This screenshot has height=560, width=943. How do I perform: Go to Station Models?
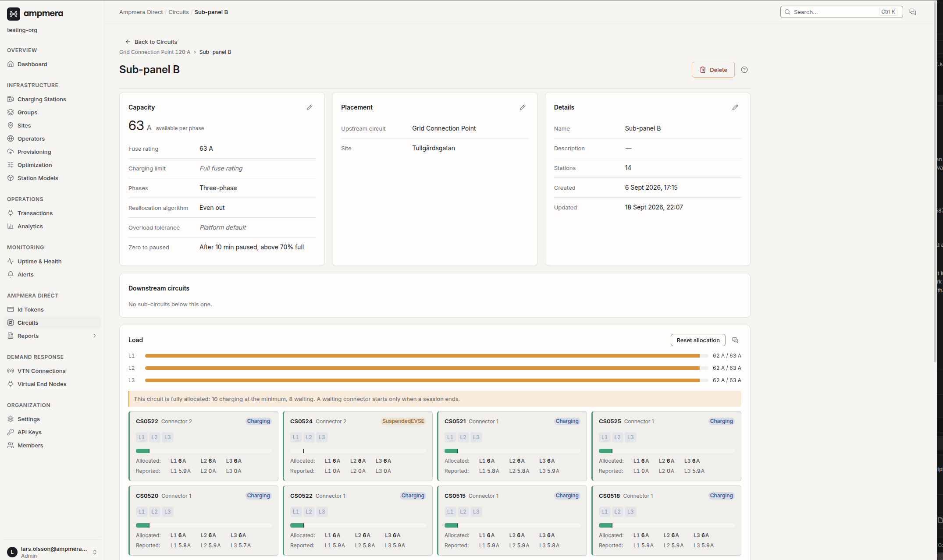52,178
